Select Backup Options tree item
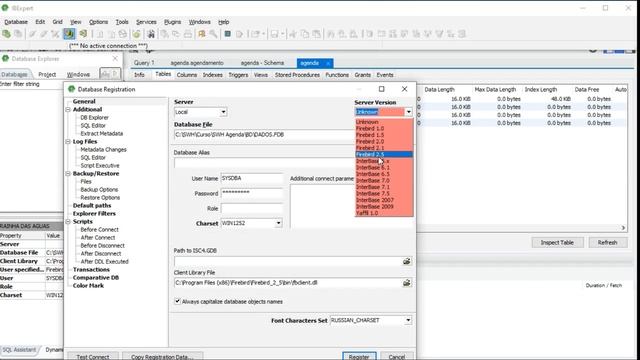The width and height of the screenshot is (640, 360). tap(99, 190)
